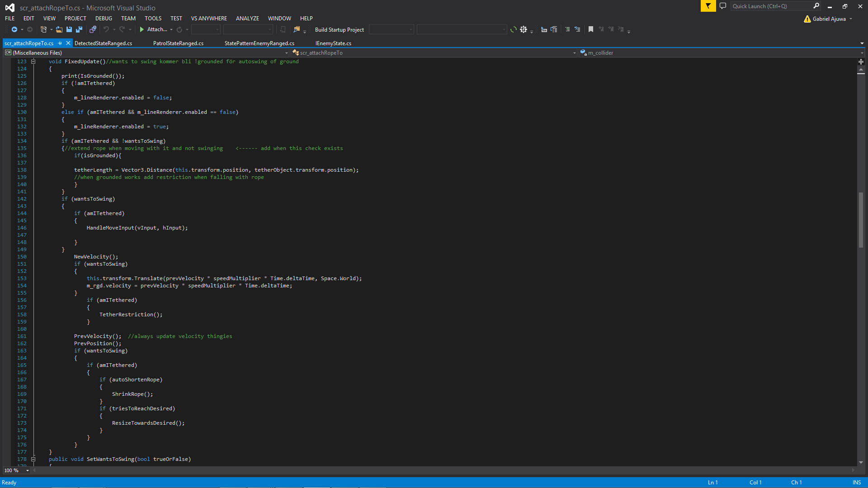Image resolution: width=868 pixels, height=488 pixels.
Task: Expand the bookmark toolbar overflow options
Action: 629,31
